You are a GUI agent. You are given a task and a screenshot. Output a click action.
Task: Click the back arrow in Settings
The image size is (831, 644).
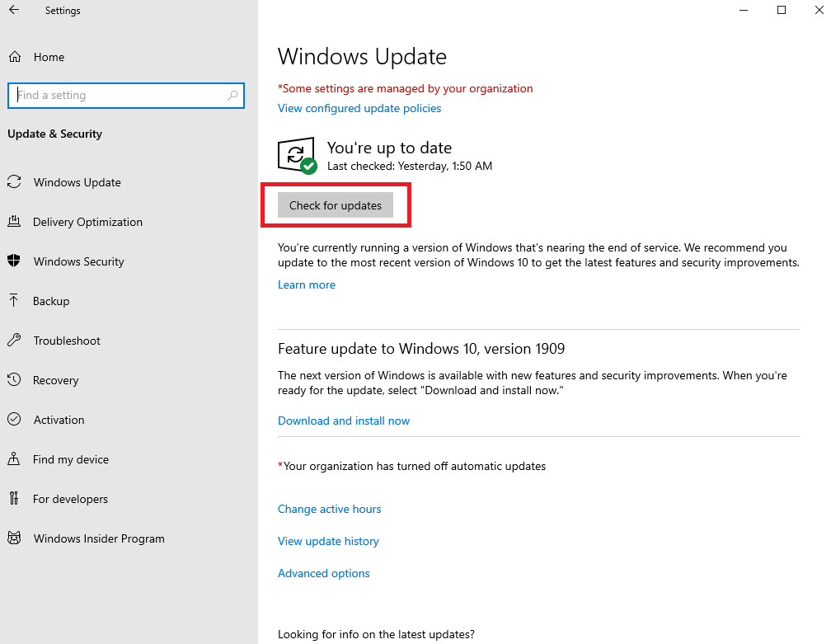click(x=14, y=10)
